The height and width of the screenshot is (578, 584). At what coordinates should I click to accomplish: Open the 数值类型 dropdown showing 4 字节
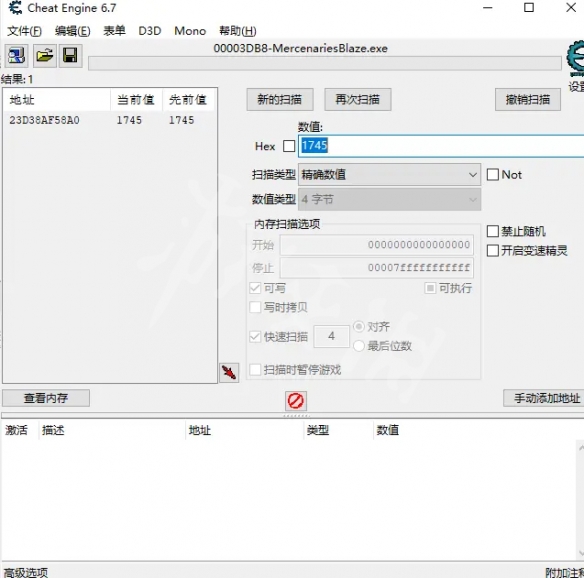[x=390, y=200]
